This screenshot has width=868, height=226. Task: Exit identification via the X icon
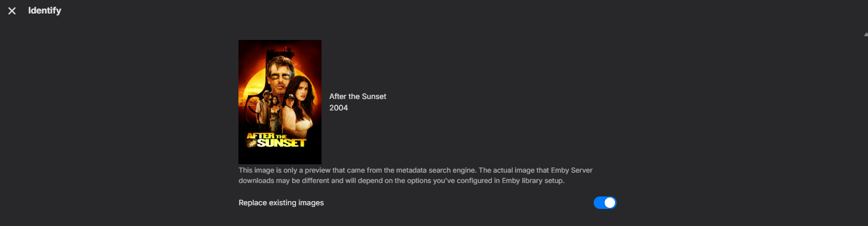[12, 11]
